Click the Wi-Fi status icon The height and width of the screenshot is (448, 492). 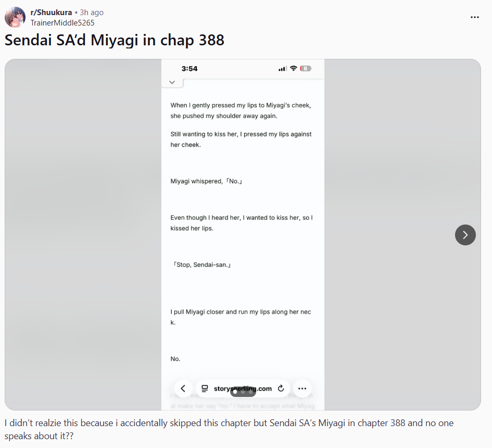tap(294, 68)
